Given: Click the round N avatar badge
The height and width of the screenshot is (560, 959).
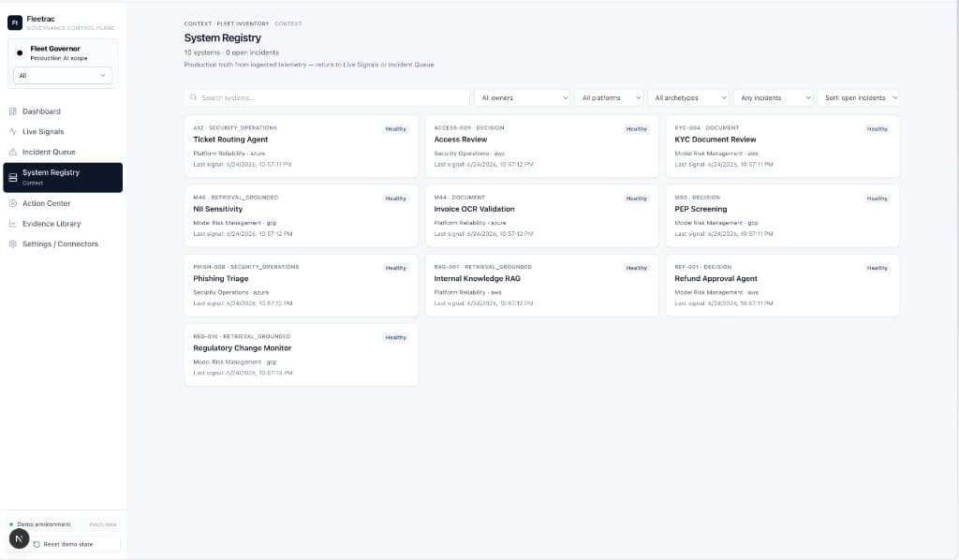Looking at the screenshot, I should point(19,538).
